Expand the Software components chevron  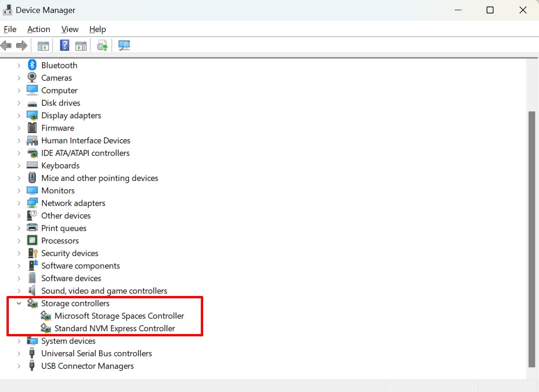tap(19, 266)
